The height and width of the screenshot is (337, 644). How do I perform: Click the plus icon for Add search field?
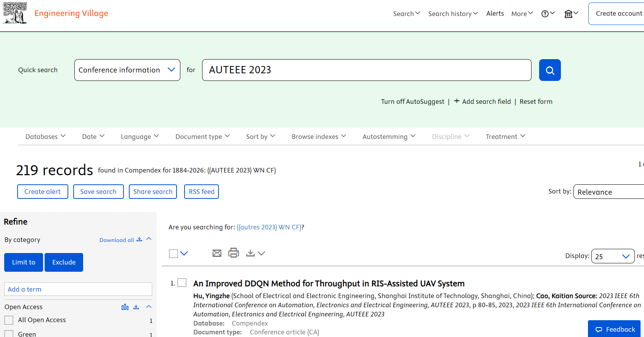456,101
